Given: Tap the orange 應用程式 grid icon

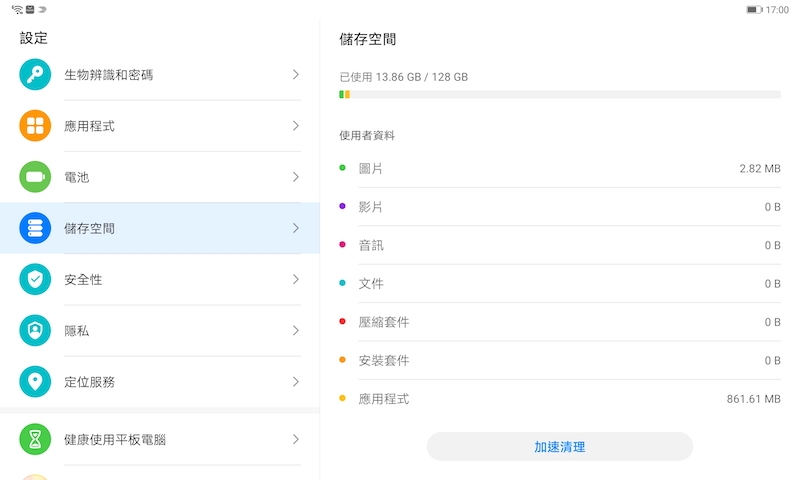Looking at the screenshot, I should (35, 125).
